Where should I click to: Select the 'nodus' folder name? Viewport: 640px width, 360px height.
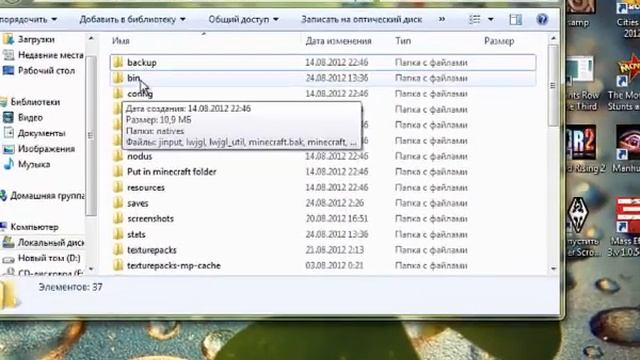point(140,156)
